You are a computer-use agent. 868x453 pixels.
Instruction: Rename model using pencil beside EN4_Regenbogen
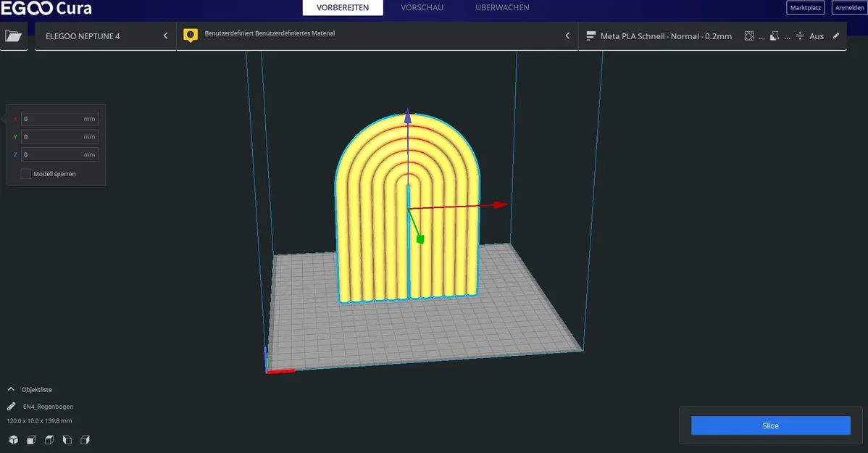pos(11,407)
